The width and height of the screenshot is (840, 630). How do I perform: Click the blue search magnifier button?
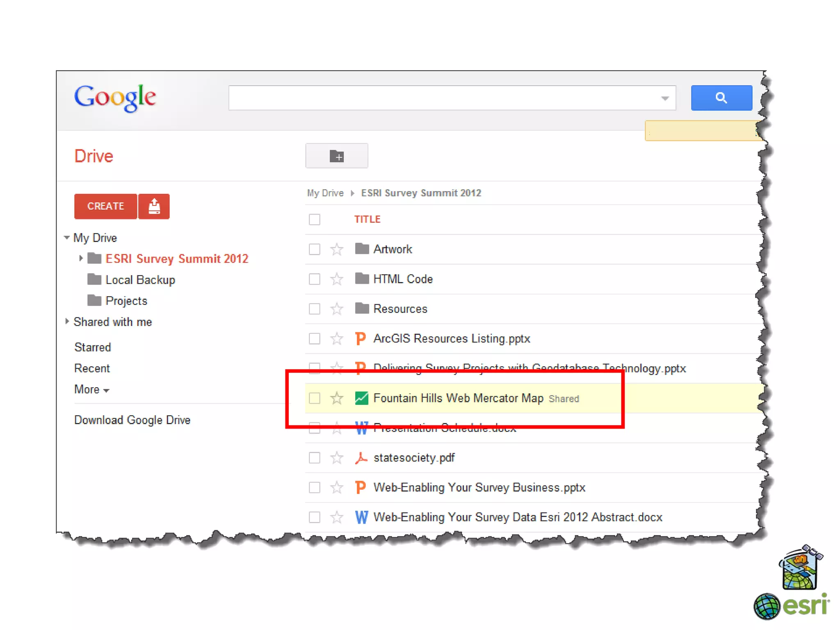point(721,98)
